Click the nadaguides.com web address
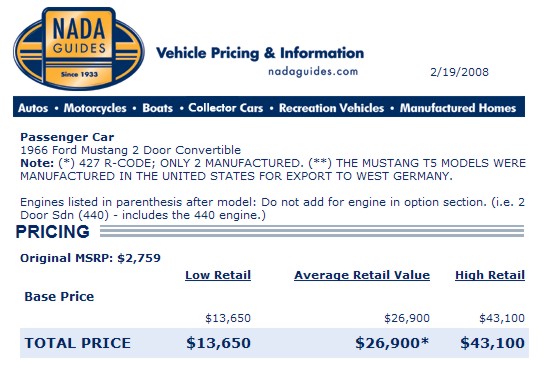 click(x=313, y=71)
